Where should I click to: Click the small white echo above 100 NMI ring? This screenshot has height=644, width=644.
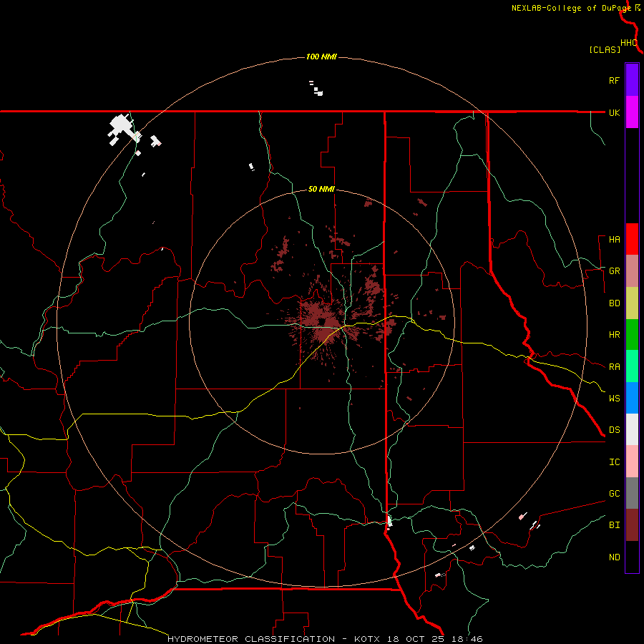316,88
